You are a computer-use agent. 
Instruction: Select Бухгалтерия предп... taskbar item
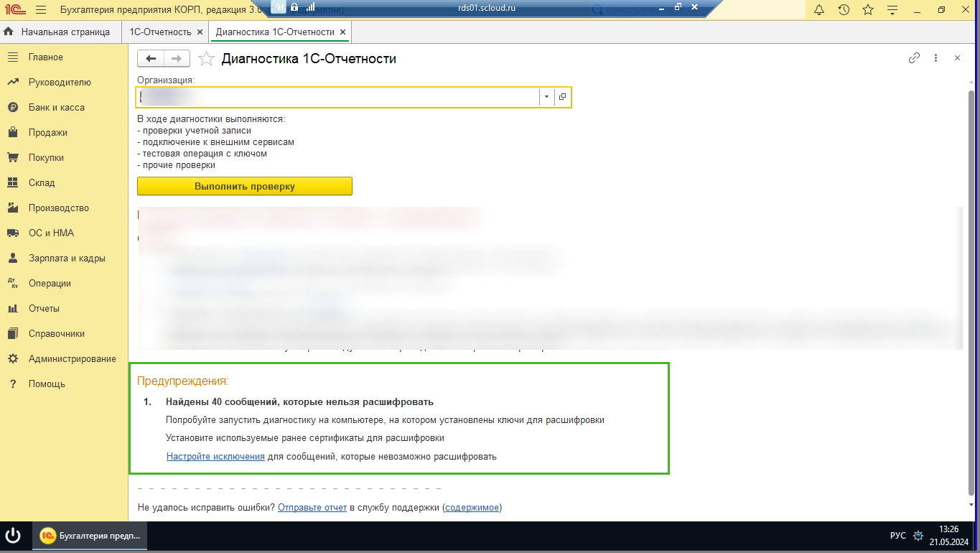[90, 536]
